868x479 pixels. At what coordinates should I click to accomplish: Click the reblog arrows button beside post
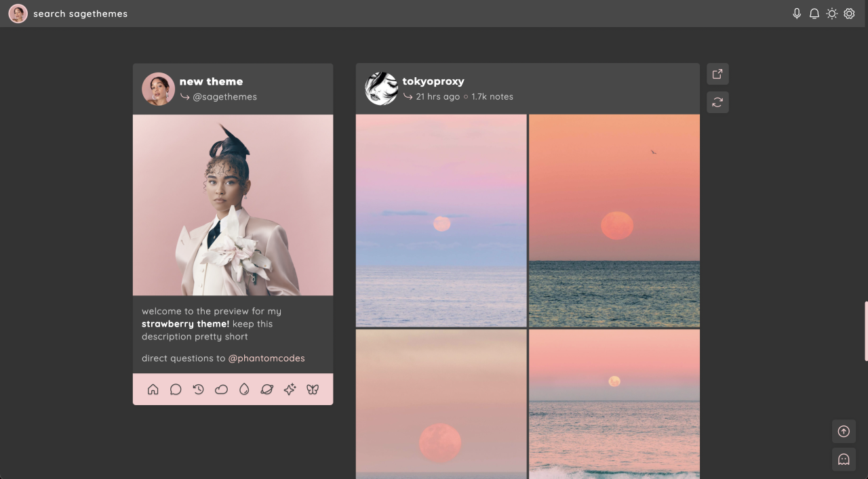(x=717, y=102)
